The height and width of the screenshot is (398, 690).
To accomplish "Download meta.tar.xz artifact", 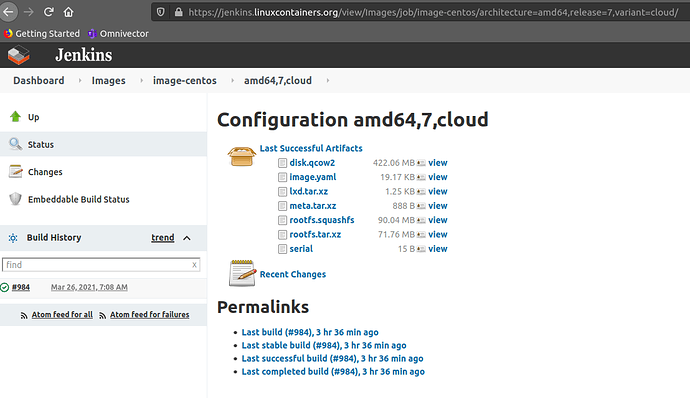I will [312, 206].
